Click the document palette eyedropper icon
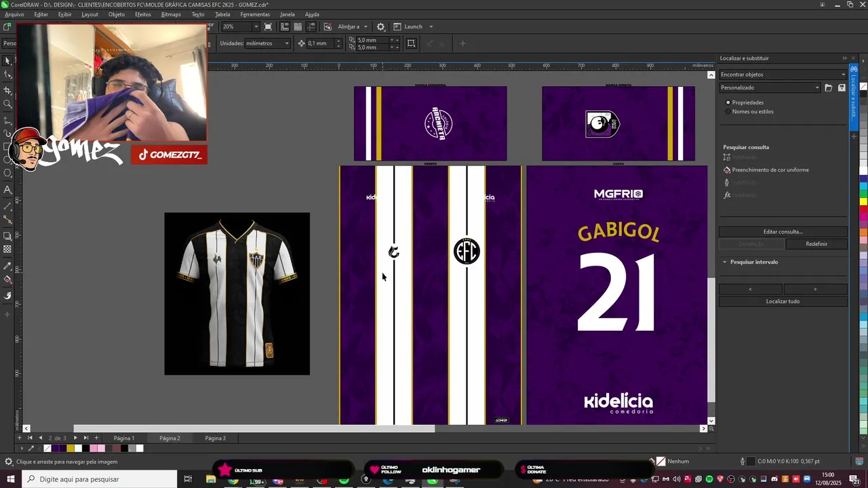Viewport: 868px width, 488px height. tap(31, 448)
